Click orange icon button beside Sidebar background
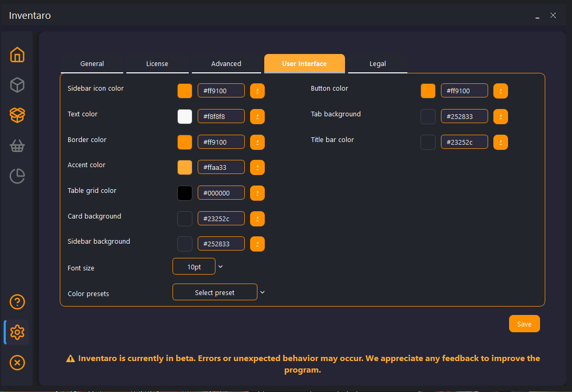 tap(257, 244)
